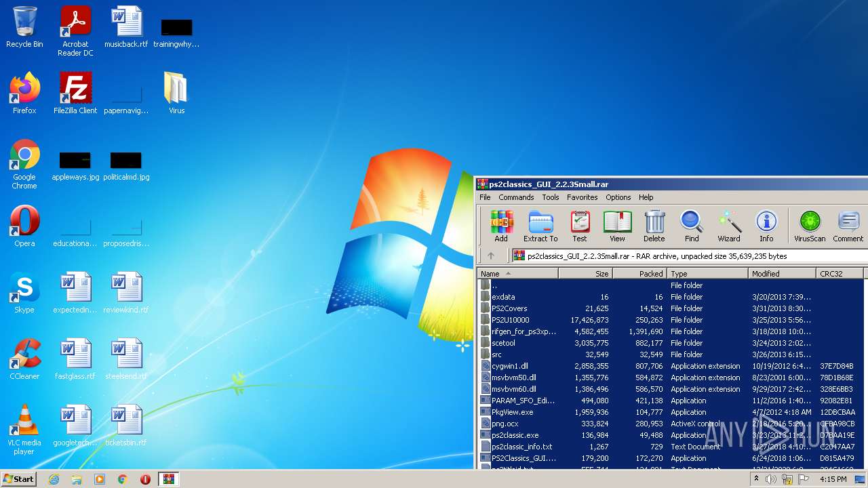
Task: Select the PS2Covers folder row
Action: 671,308
